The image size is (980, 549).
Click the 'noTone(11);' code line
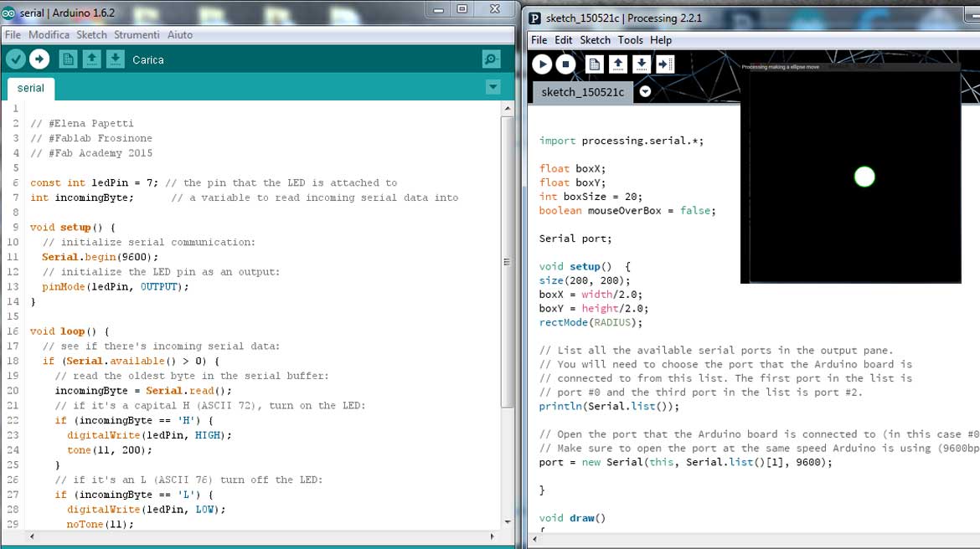(100, 524)
